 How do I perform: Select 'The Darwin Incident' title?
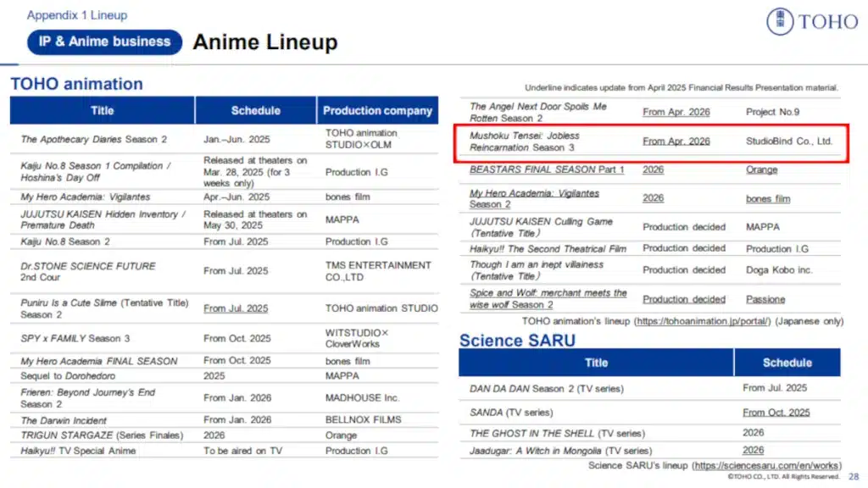pos(64,420)
